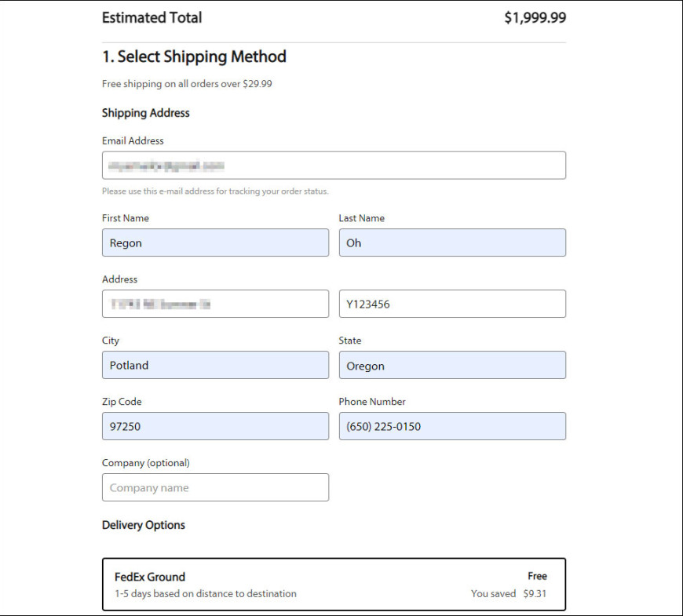683x616 pixels.
Task: Select the Phone Number field
Action: [452, 426]
